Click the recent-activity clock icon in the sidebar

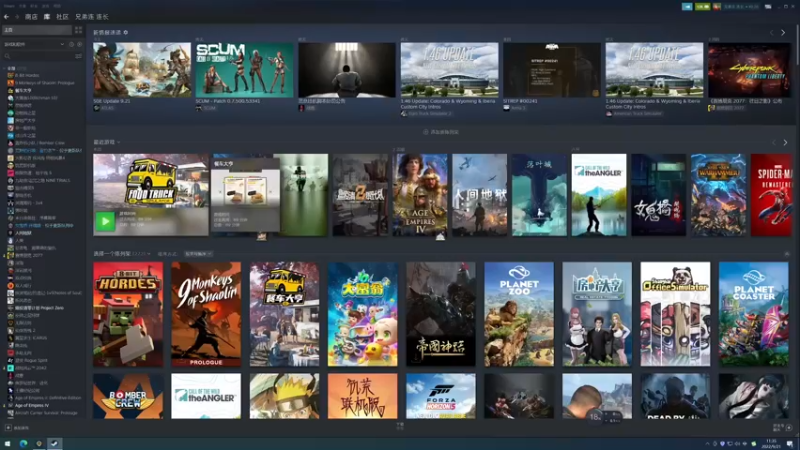click(x=71, y=44)
